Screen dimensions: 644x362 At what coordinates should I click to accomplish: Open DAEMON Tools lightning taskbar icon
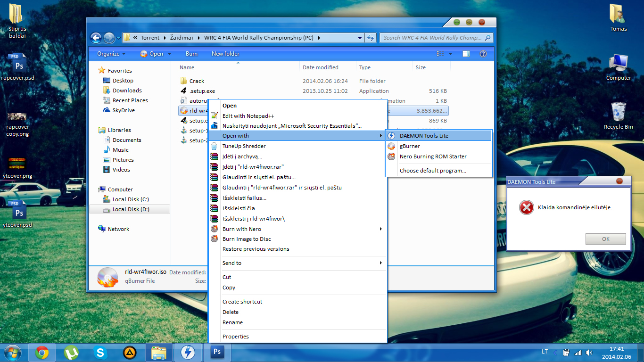pos(188,352)
